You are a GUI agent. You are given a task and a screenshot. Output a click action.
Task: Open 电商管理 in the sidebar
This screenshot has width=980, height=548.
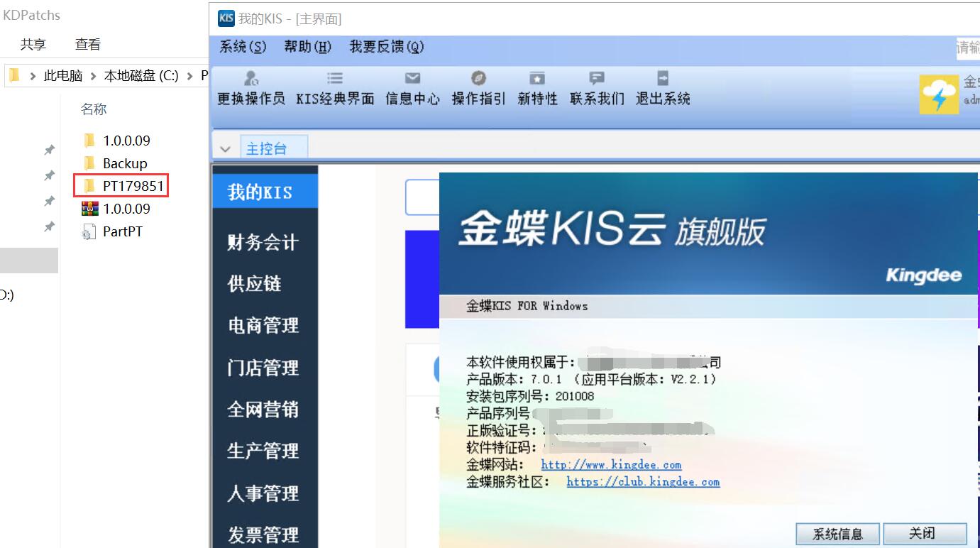pos(265,326)
